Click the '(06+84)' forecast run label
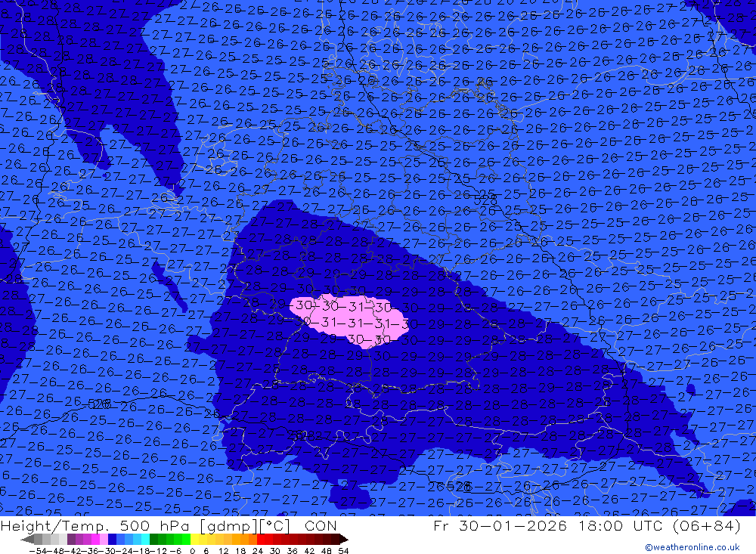Viewport: 756px width, 554px height. [x=705, y=525]
